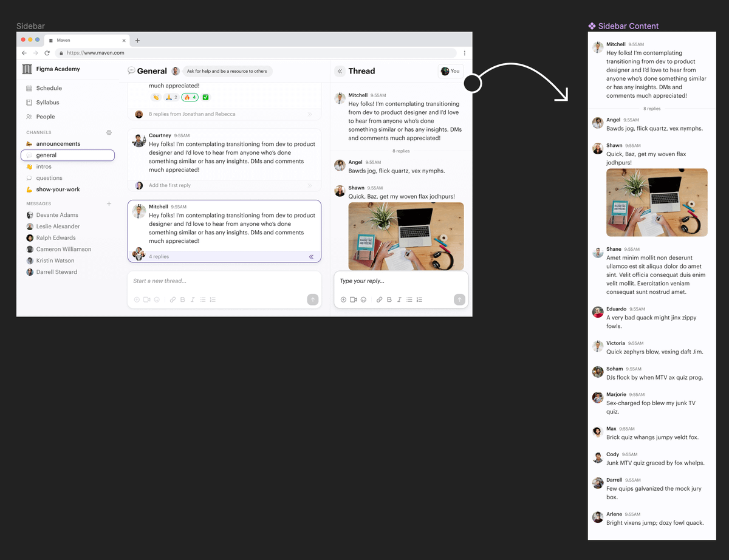The width and height of the screenshot is (729, 560).
Task: Click the desk photo in Shawn's thread reply
Action: point(406,236)
